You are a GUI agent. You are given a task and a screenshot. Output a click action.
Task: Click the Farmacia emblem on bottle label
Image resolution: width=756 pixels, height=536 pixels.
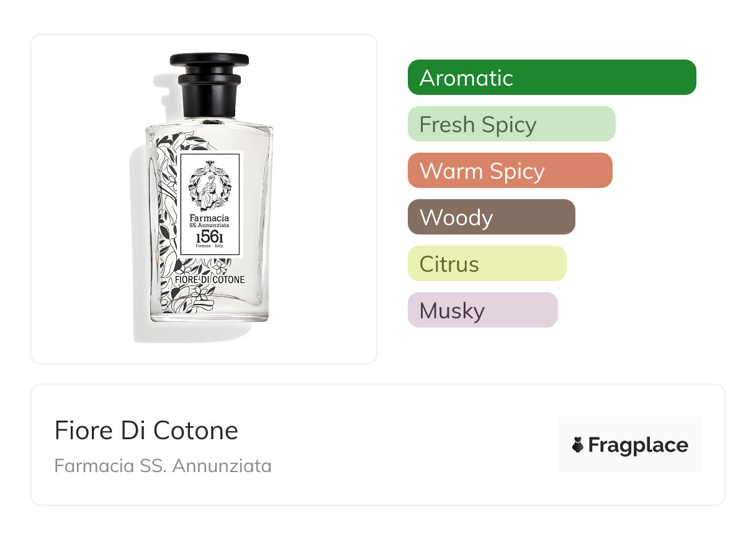(x=209, y=185)
